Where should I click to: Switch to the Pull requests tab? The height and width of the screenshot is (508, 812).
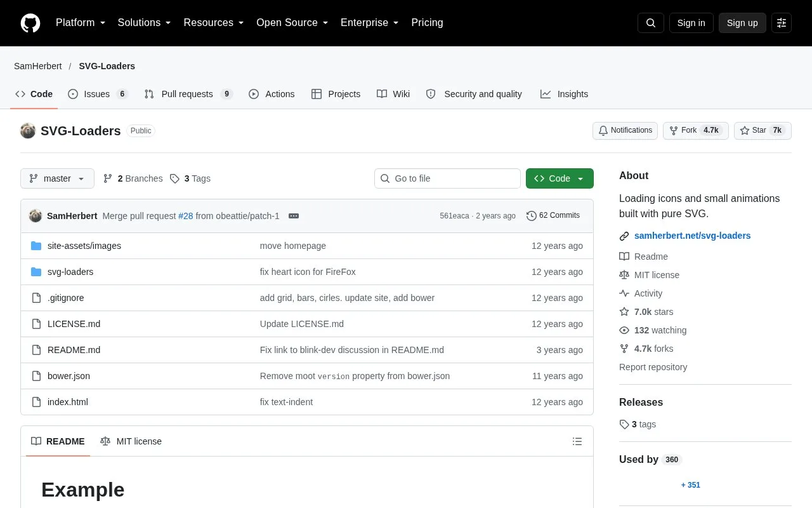tap(188, 94)
